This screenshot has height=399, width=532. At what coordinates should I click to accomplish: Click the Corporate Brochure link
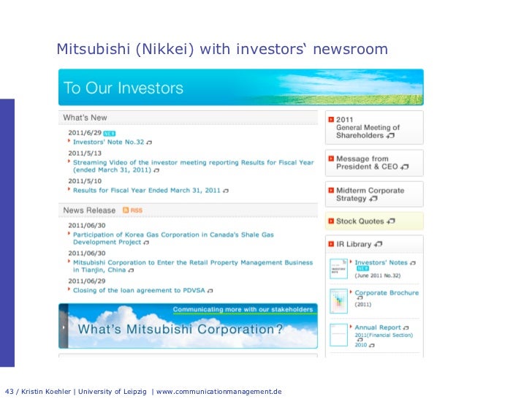(387, 293)
